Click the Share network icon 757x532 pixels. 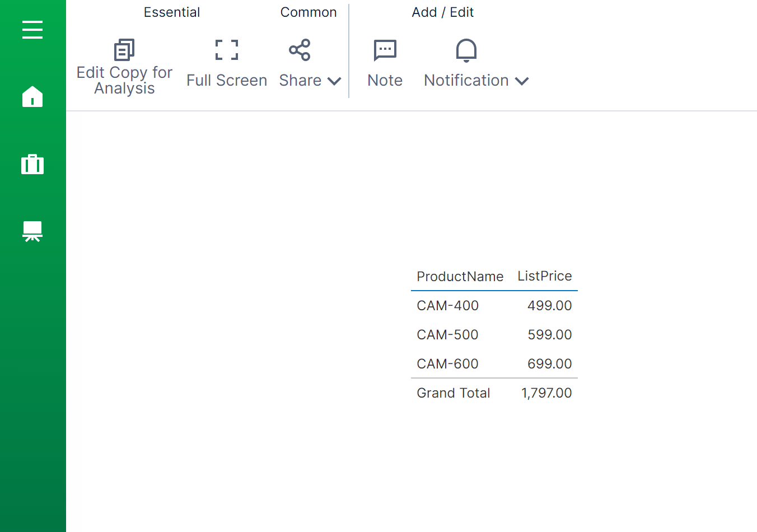pos(300,50)
